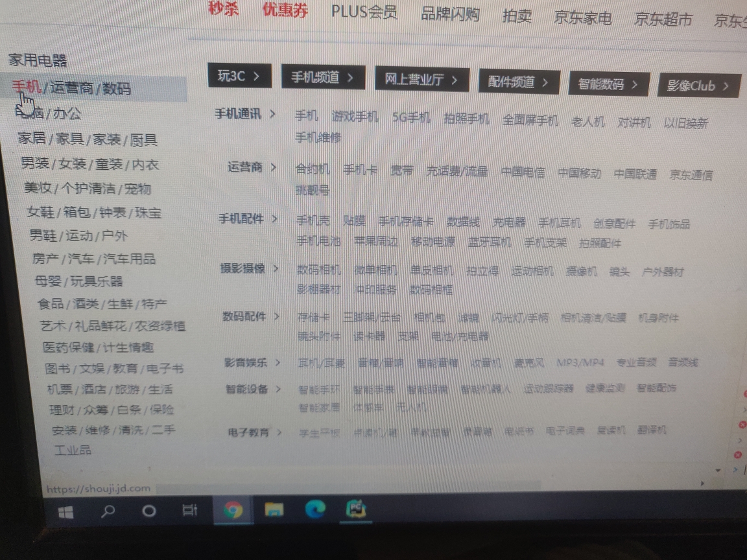Select 女鞋 in the category sidebar
The width and height of the screenshot is (747, 560).
coord(40,212)
